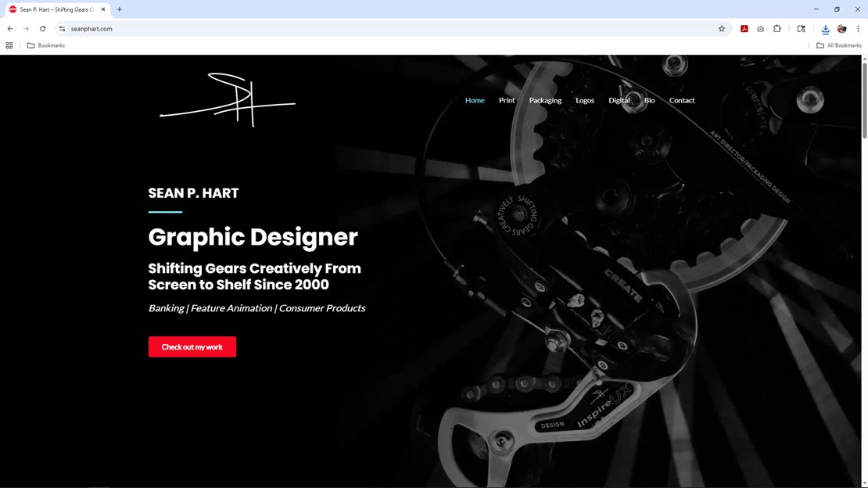Click the camera screenshot extension icon
Viewport: 868px width, 488px height.
(760, 29)
